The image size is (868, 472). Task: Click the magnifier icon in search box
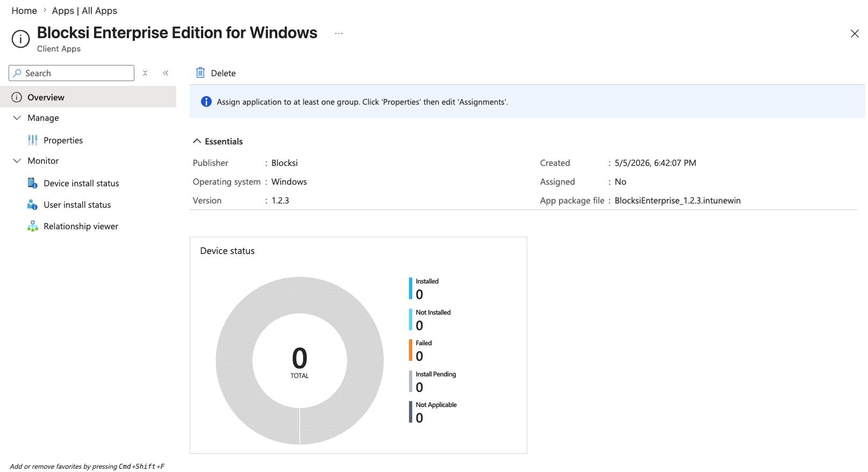click(17, 73)
